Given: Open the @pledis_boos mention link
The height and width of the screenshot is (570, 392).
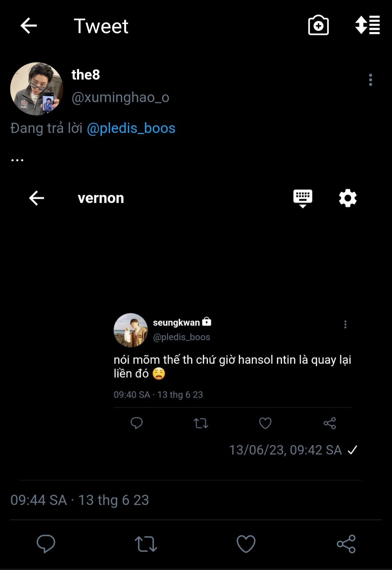Looking at the screenshot, I should (131, 128).
